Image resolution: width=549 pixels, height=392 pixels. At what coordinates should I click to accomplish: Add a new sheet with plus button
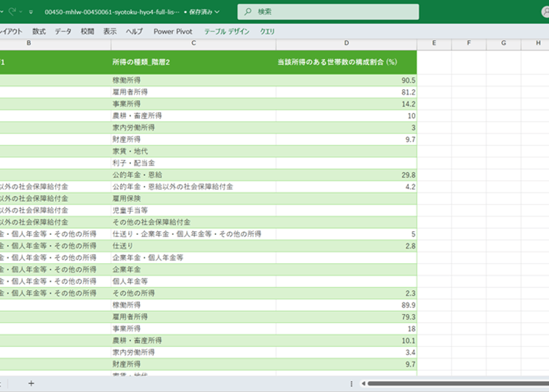(31, 384)
